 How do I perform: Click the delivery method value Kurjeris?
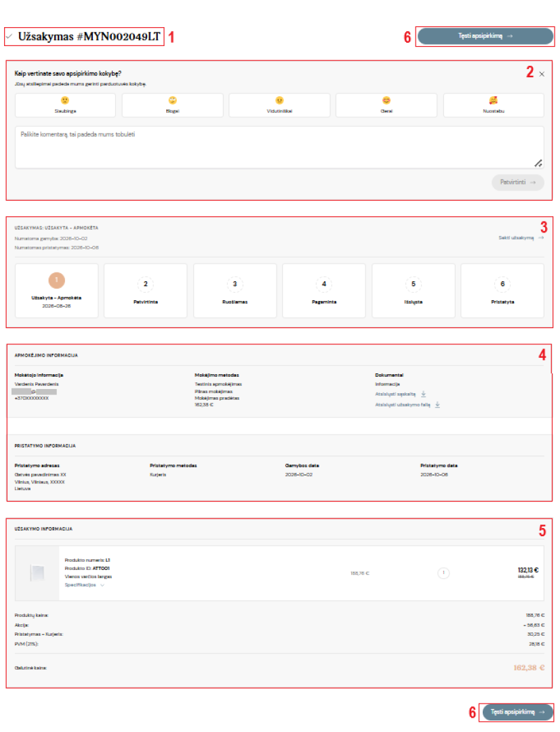158,474
